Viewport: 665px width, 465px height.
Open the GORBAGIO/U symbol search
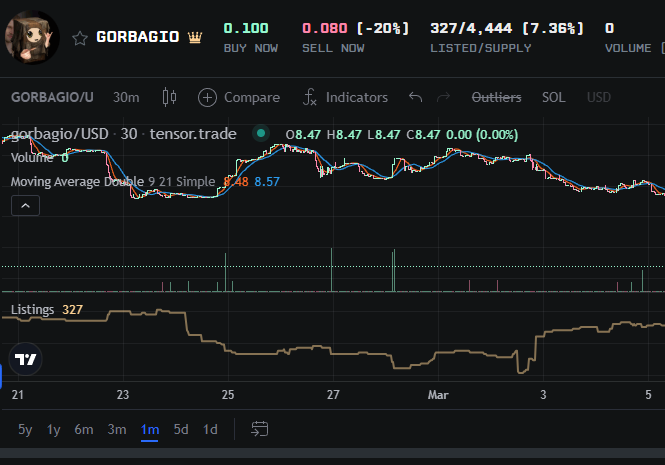pos(52,98)
